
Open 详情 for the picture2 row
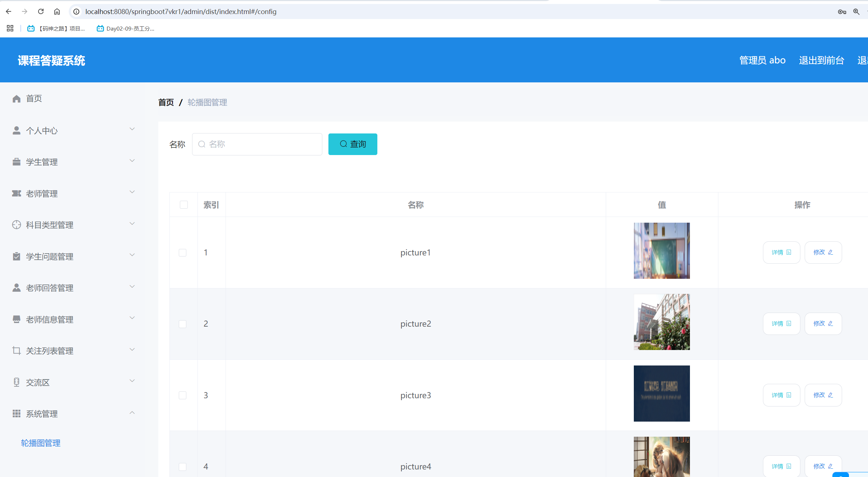[x=781, y=324]
